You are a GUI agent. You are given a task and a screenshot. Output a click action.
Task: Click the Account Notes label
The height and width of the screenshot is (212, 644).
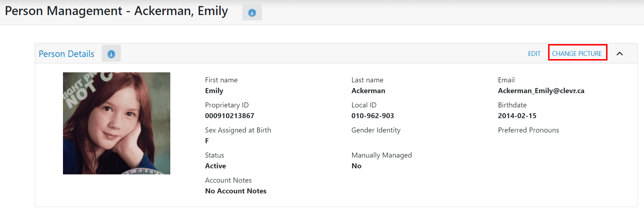[x=228, y=180]
